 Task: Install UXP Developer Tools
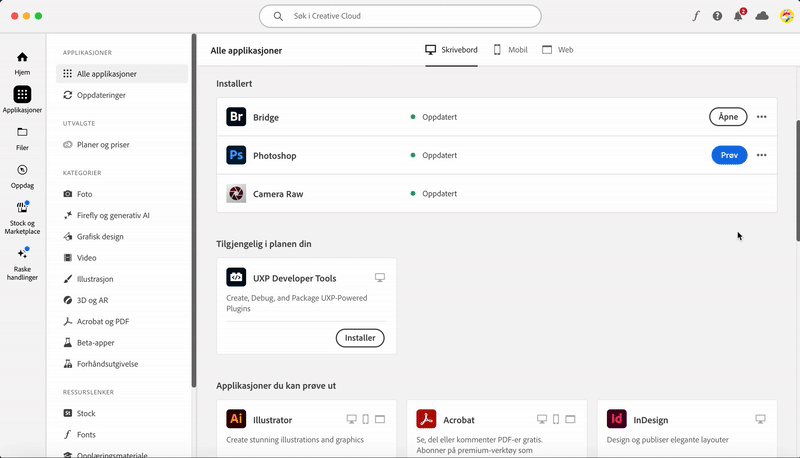360,338
